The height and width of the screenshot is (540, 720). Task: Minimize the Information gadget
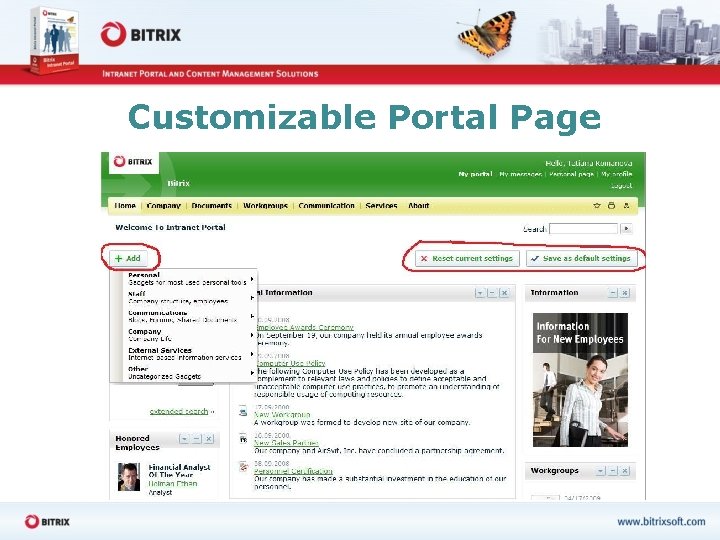click(613, 293)
